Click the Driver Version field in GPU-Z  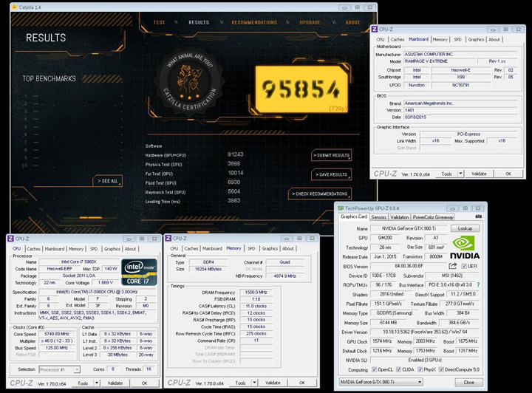pos(424,332)
